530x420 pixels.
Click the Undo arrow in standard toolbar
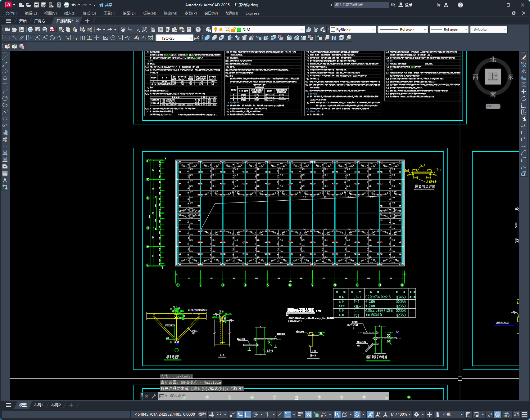(x=99, y=29)
